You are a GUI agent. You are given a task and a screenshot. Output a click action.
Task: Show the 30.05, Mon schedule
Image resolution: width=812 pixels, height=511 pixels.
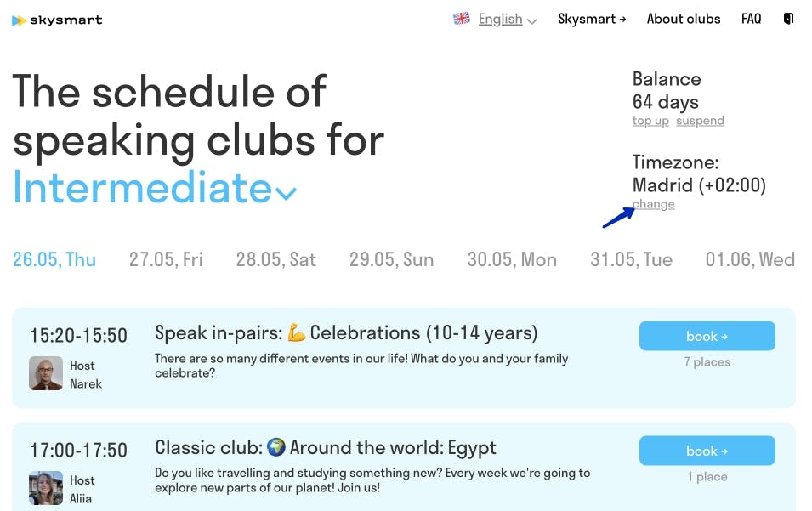(x=512, y=259)
